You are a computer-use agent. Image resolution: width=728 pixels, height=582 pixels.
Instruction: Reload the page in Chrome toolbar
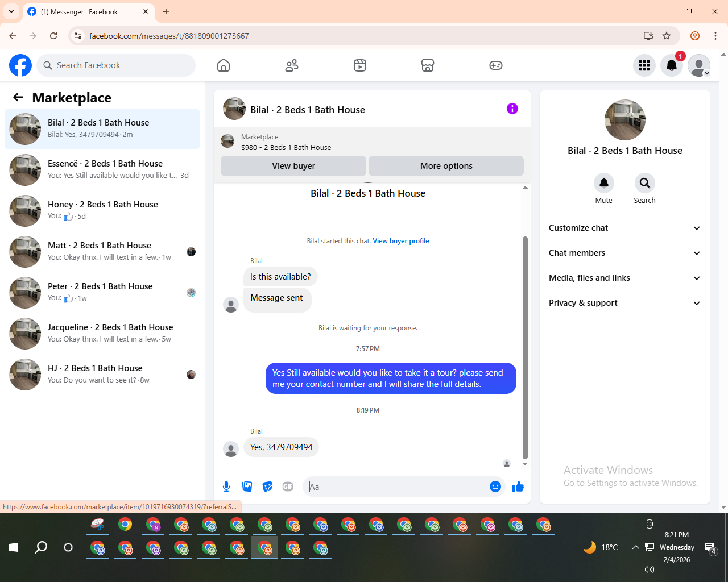(x=53, y=36)
